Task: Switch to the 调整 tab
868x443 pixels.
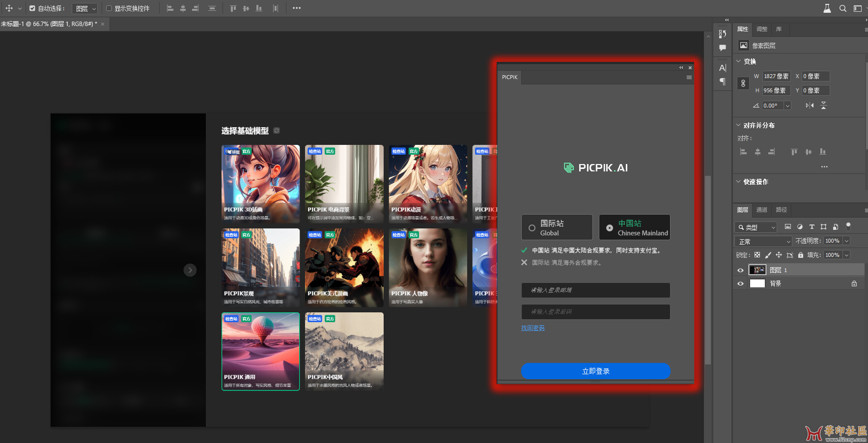Action: 762,29
